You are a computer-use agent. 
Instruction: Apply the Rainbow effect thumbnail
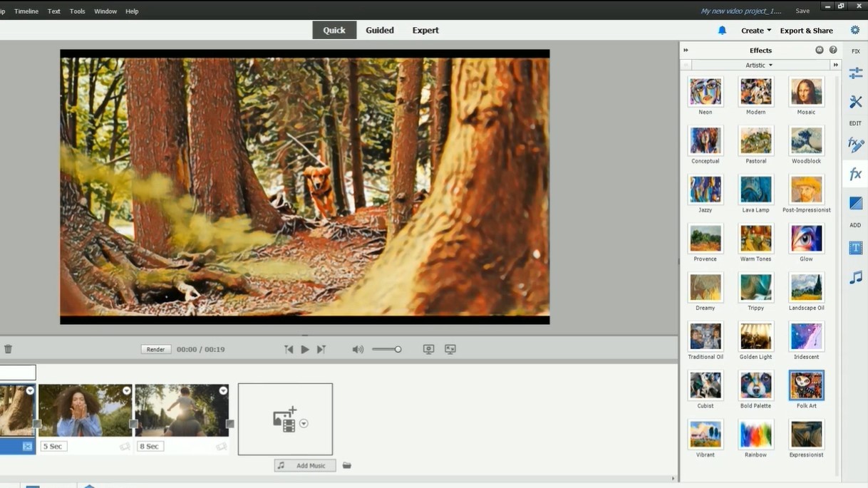[755, 435]
